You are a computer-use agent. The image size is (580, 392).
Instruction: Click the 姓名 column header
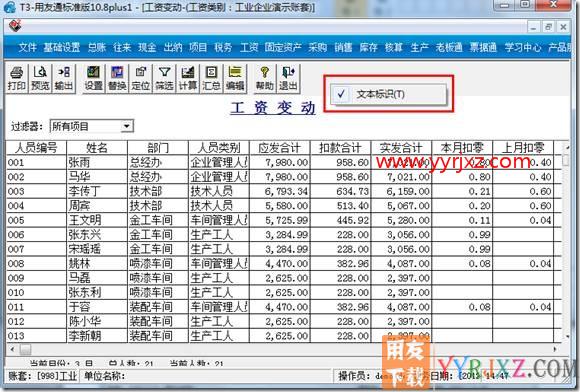pos(97,148)
